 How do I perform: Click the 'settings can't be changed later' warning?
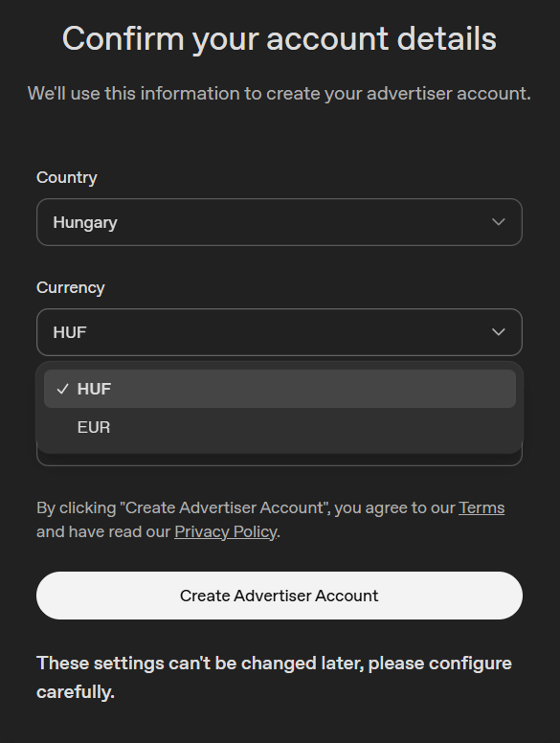[274, 677]
